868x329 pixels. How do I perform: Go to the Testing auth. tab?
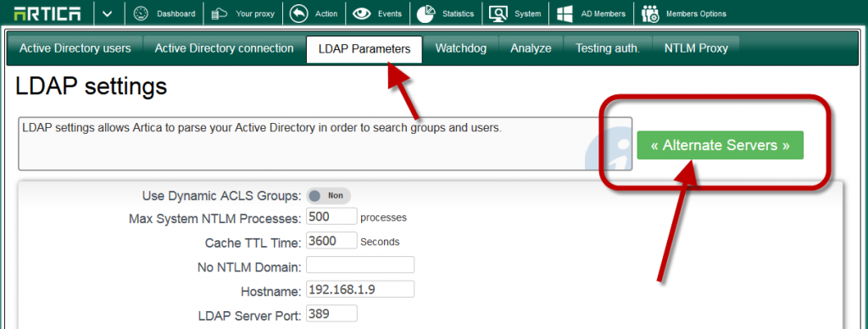coord(607,48)
